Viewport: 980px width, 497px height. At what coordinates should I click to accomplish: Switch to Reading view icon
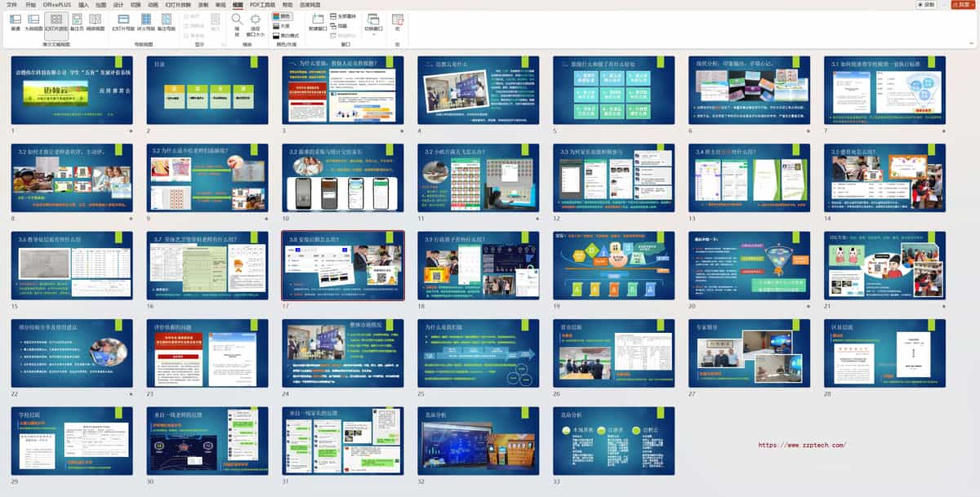pyautogui.click(x=96, y=21)
